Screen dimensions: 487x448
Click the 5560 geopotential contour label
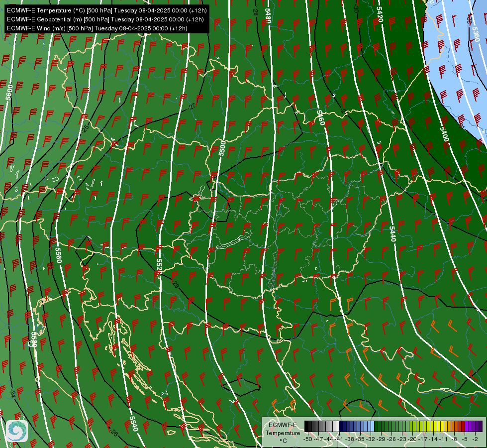coord(58,255)
